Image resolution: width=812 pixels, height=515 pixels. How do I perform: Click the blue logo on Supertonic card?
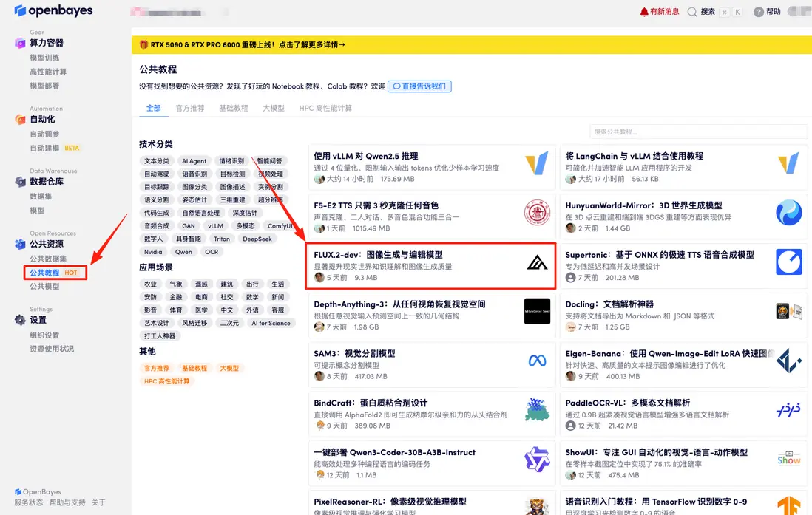pos(788,262)
